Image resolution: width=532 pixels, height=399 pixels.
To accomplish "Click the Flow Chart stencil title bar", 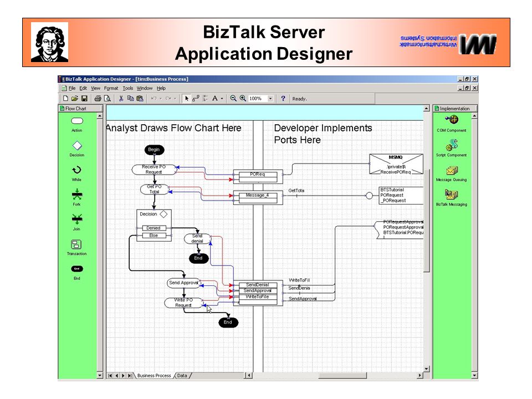I will 80,109.
